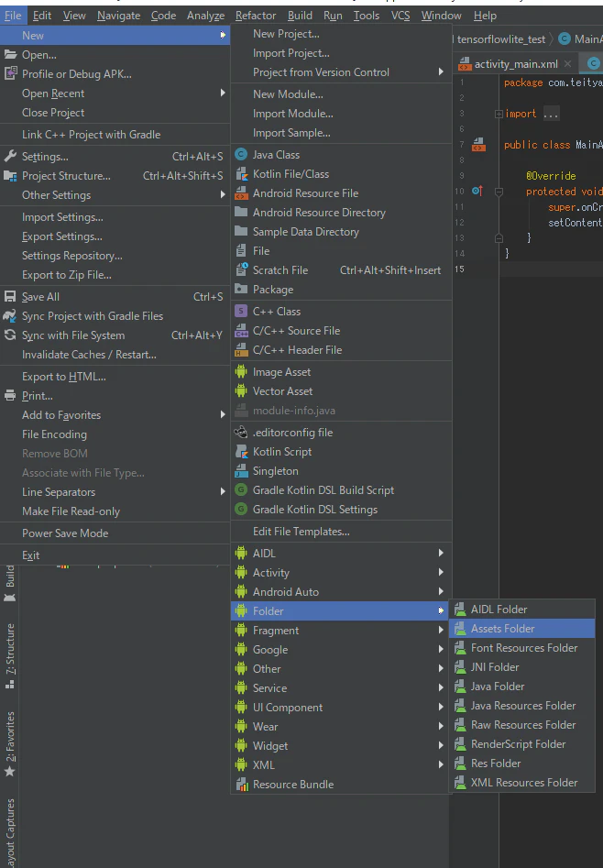This screenshot has height=868, width=603.
Task: Expand the Line Separators submenu arrow
Action: pos(223,491)
